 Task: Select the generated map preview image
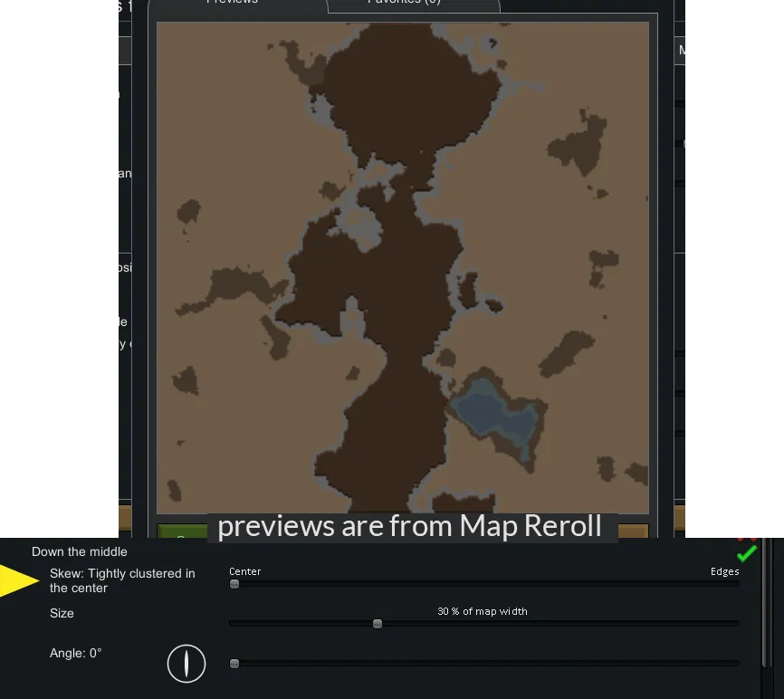pyautogui.click(x=403, y=268)
